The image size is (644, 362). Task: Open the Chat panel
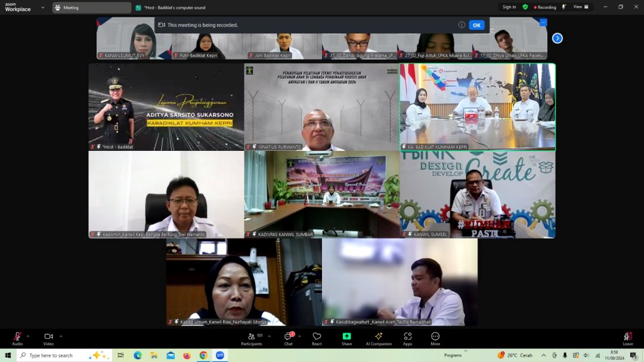[x=288, y=338]
